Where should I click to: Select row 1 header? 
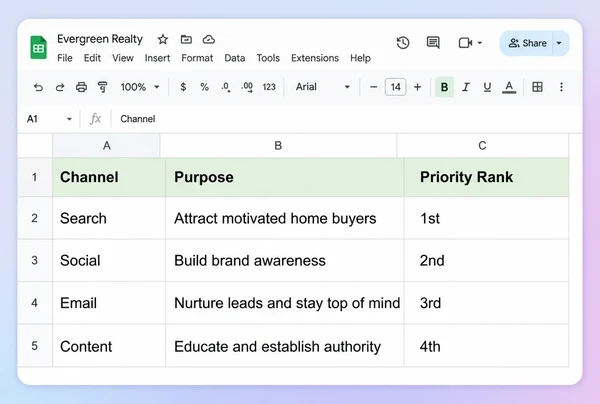35,177
